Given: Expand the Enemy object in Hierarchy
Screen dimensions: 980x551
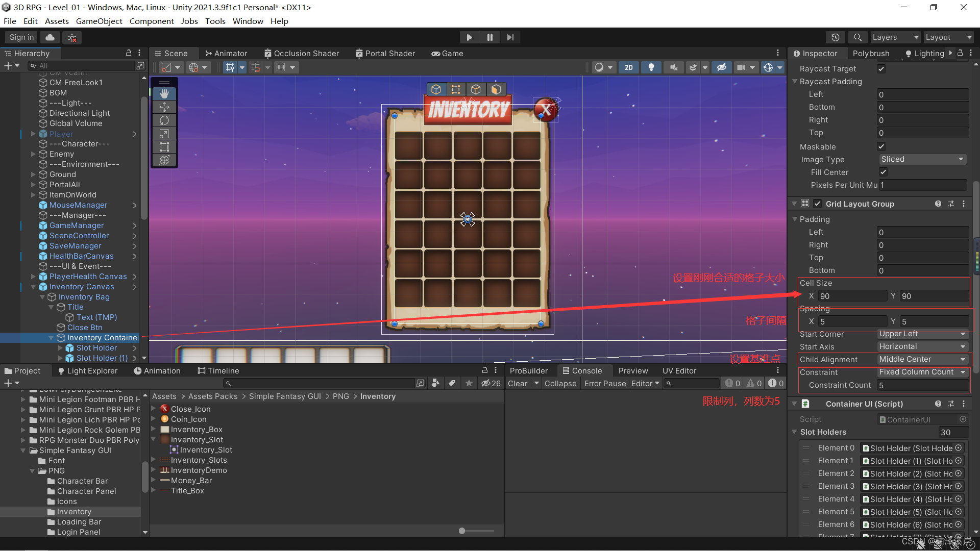Looking at the screenshot, I should [33, 154].
